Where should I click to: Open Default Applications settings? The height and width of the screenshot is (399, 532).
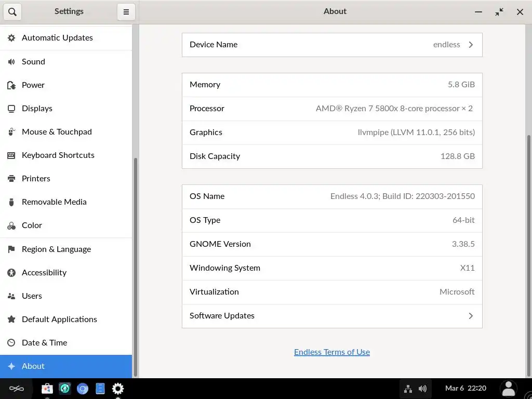[66, 320]
